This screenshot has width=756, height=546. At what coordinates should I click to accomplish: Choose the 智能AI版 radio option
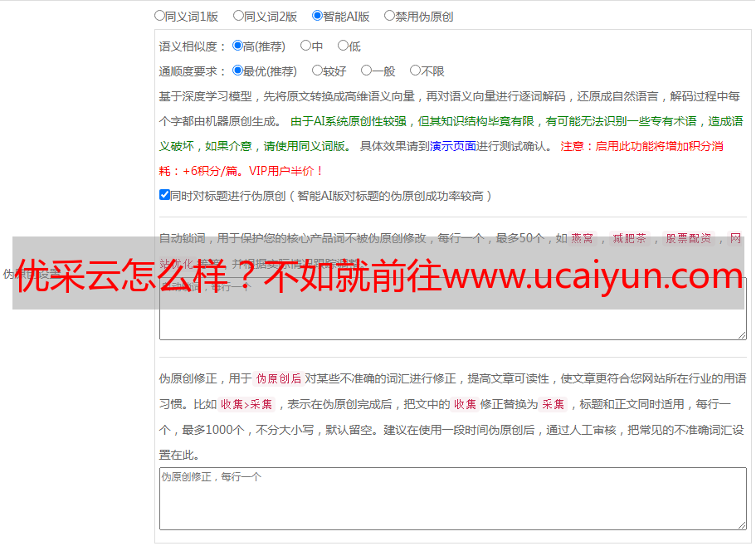[317, 16]
